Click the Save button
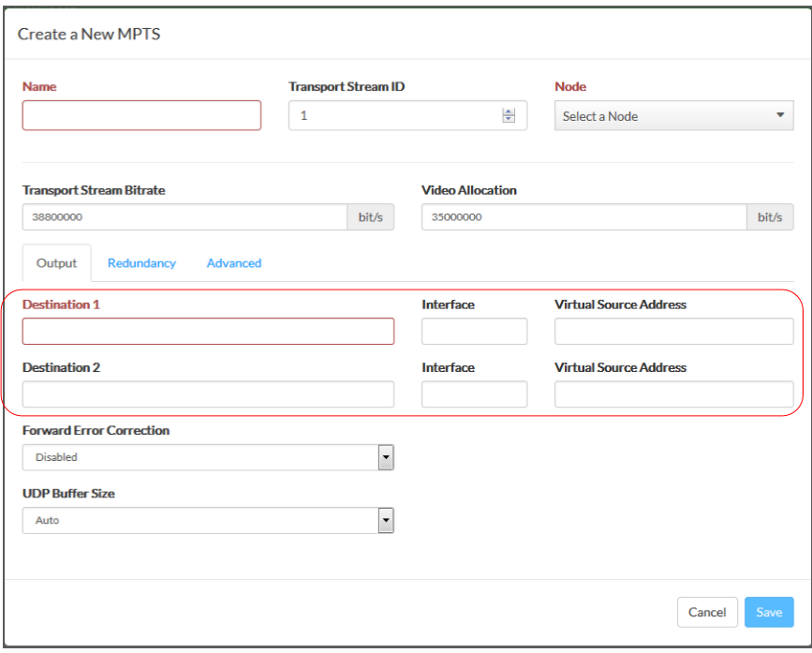Viewport: 812px width, 653px height. [769, 612]
